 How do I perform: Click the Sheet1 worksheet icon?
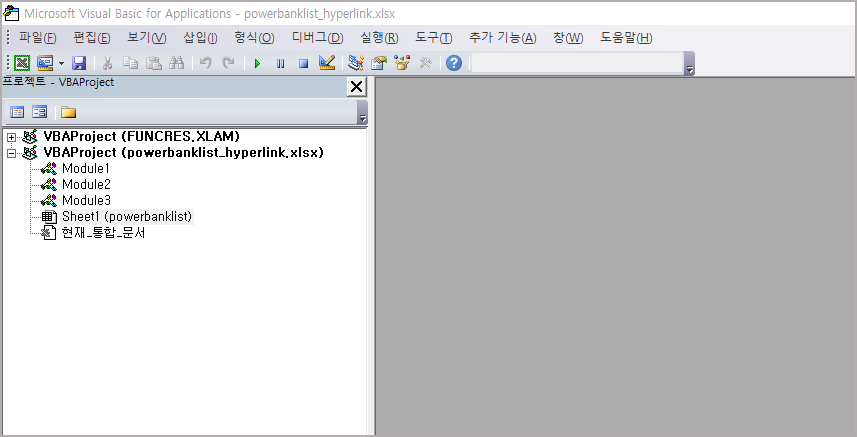49,217
